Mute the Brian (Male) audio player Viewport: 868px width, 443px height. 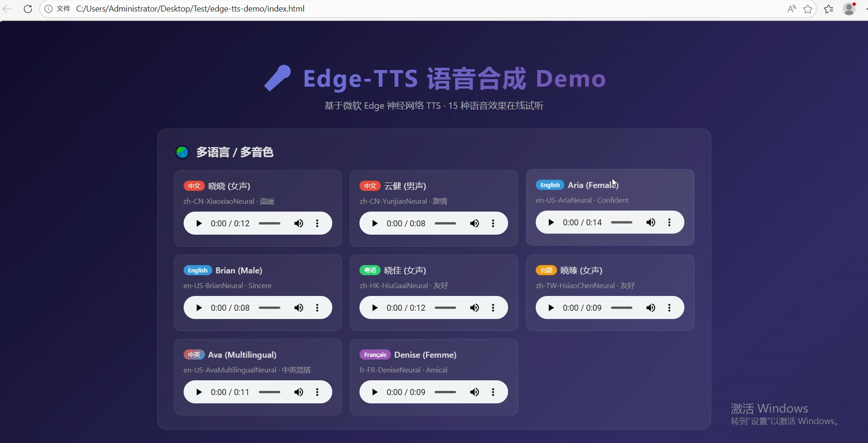point(299,308)
